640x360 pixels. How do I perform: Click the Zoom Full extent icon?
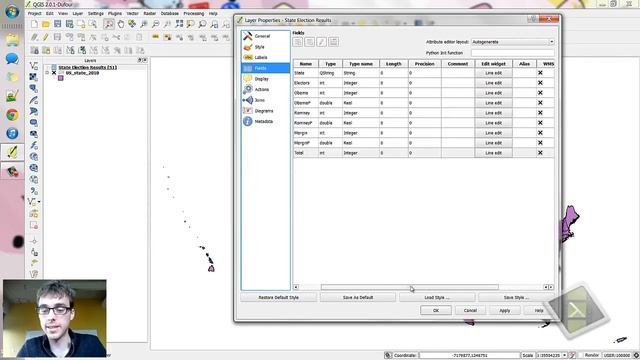click(x=179, y=24)
